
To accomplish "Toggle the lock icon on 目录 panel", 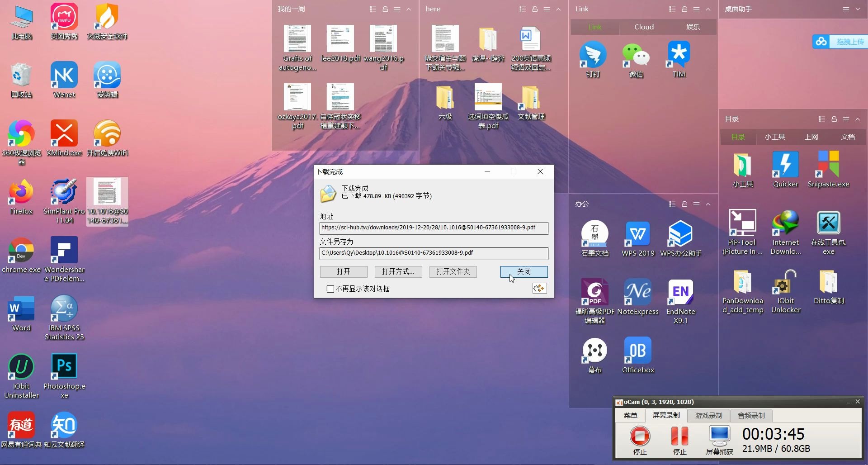I will tap(834, 119).
